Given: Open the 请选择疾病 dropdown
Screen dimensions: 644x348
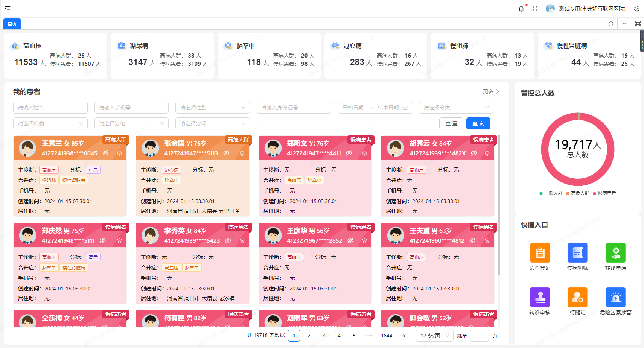Looking at the screenshot, I should point(50,123).
